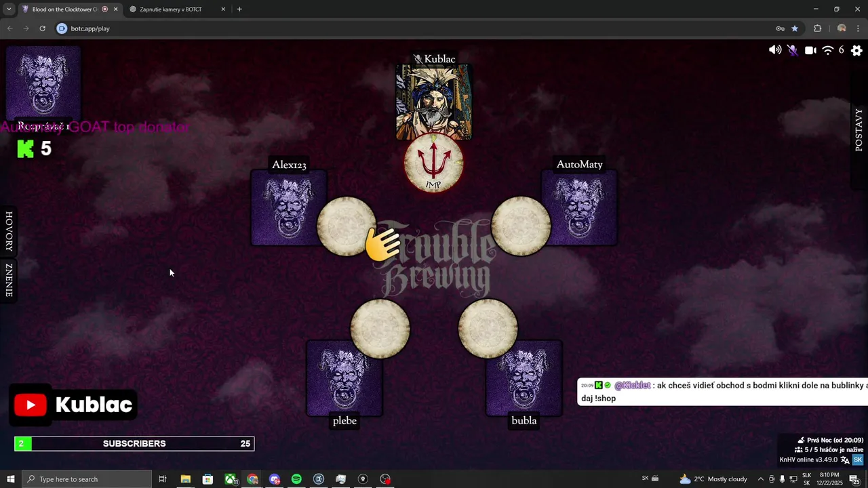Open Spotify from the taskbar
868x488 pixels.
click(296, 479)
